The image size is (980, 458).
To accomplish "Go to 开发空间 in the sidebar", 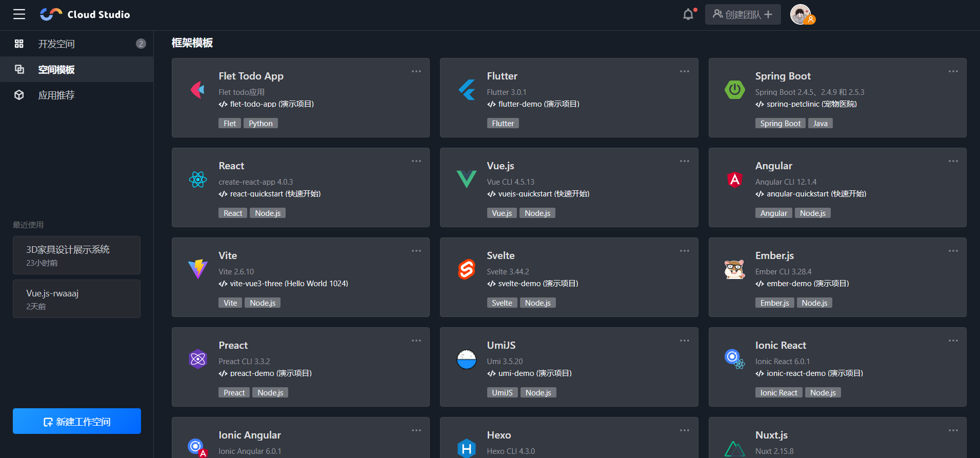I will click(56, 44).
